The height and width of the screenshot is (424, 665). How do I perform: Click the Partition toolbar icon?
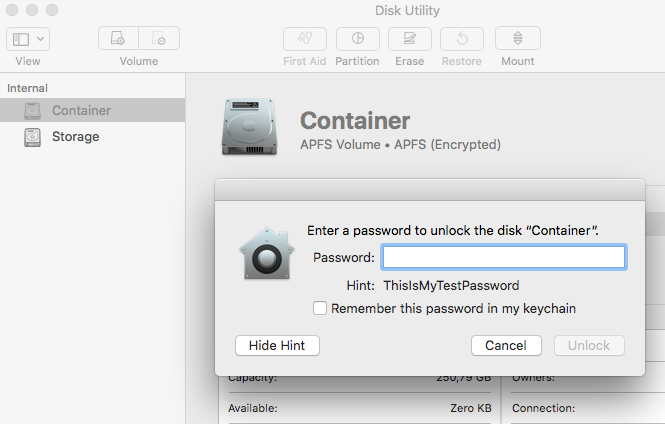click(357, 39)
